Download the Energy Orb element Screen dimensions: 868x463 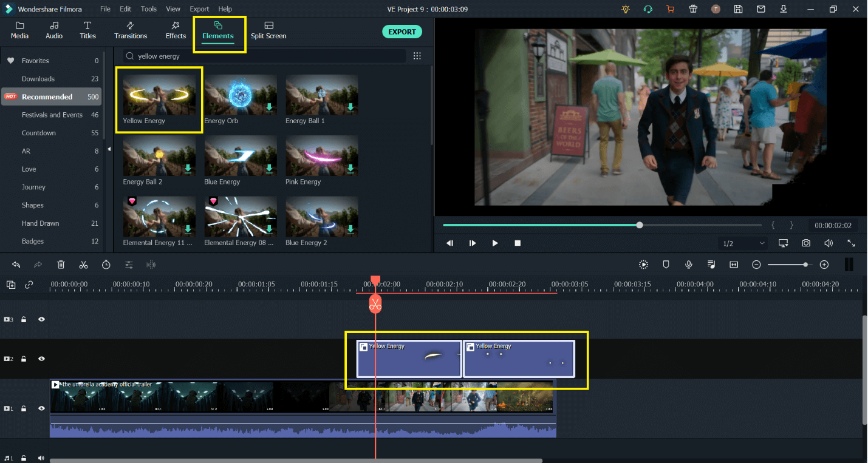point(269,107)
